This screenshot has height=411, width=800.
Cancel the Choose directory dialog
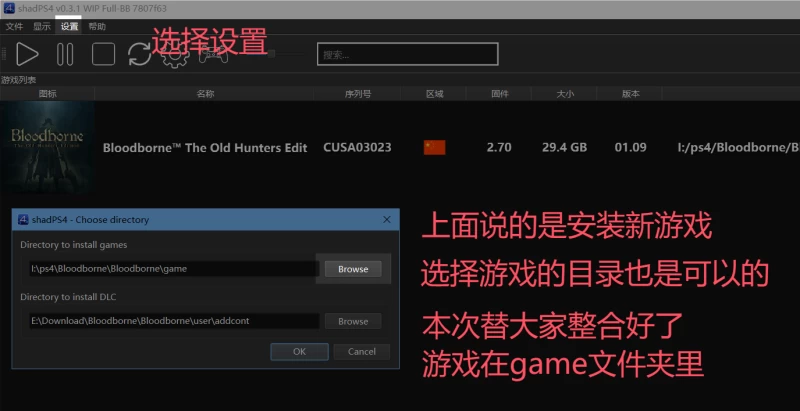(x=362, y=351)
